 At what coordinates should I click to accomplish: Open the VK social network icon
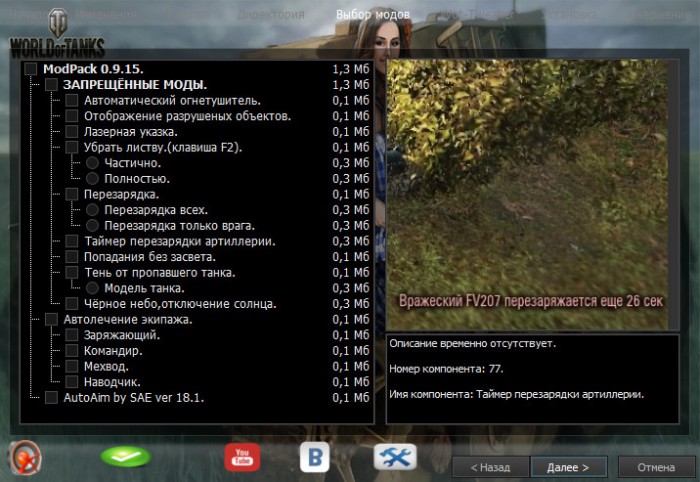[315, 457]
